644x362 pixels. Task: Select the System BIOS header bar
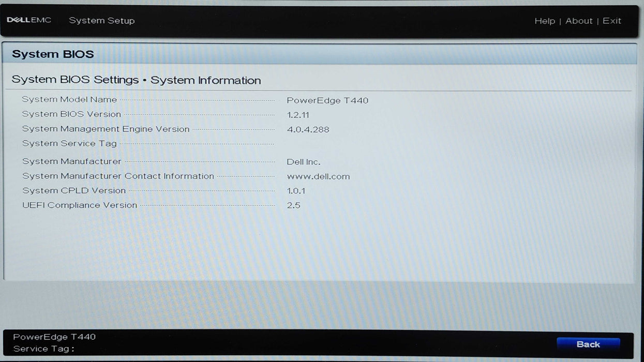pyautogui.click(x=319, y=54)
